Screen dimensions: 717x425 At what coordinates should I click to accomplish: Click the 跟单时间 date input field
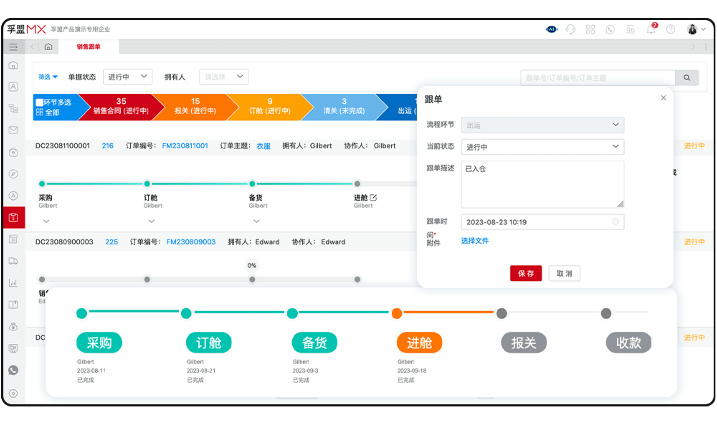point(542,222)
